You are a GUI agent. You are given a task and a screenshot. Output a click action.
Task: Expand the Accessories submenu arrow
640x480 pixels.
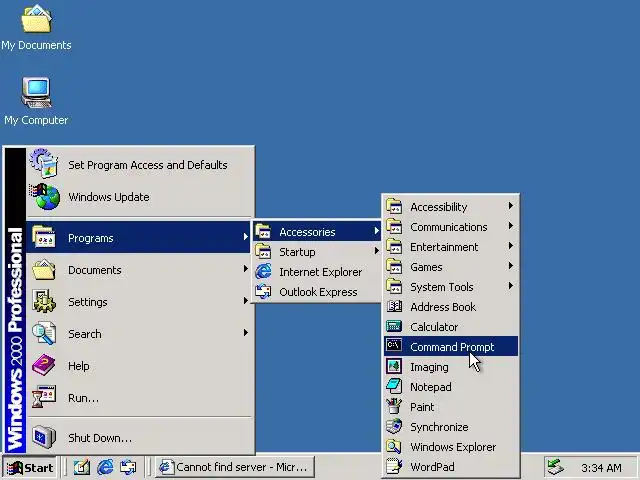point(376,231)
